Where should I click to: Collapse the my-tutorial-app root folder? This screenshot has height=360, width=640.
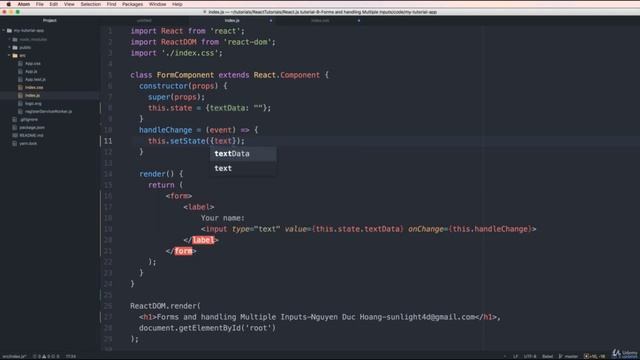[x=4, y=31]
